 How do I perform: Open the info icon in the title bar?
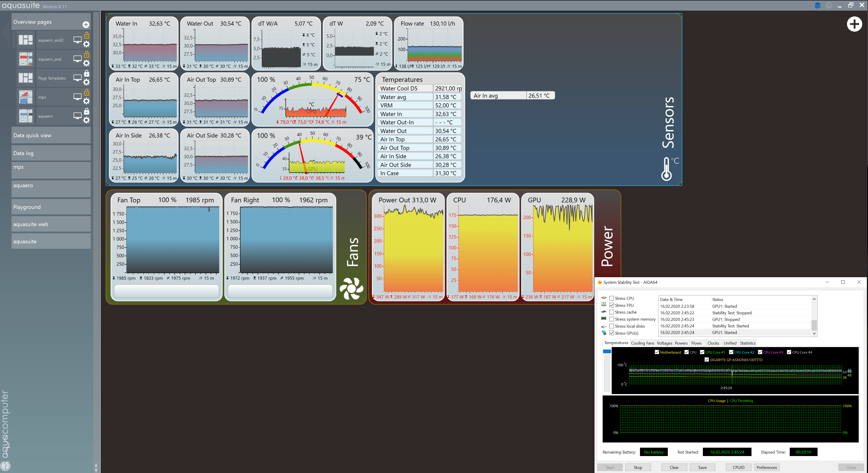[x=829, y=5]
